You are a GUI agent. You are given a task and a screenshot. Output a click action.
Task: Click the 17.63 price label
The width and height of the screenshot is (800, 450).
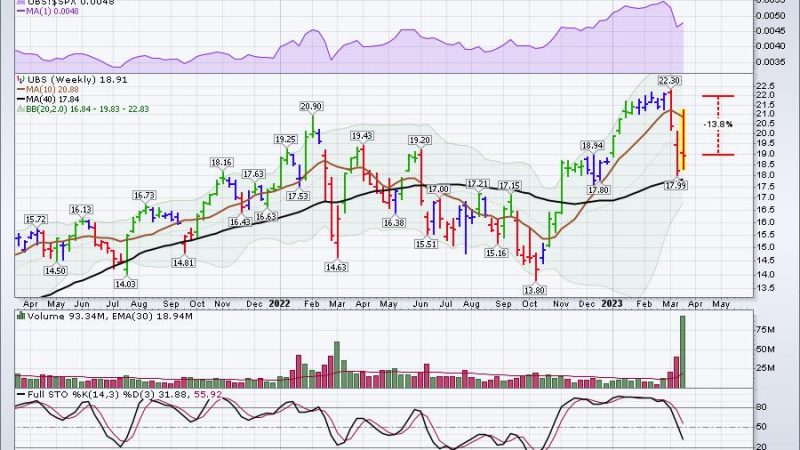pyautogui.click(x=254, y=174)
